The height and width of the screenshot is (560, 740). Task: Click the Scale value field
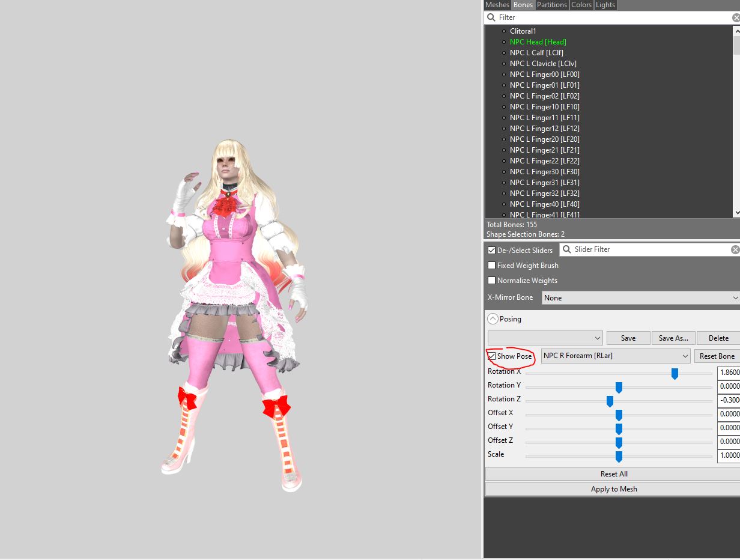coord(729,455)
